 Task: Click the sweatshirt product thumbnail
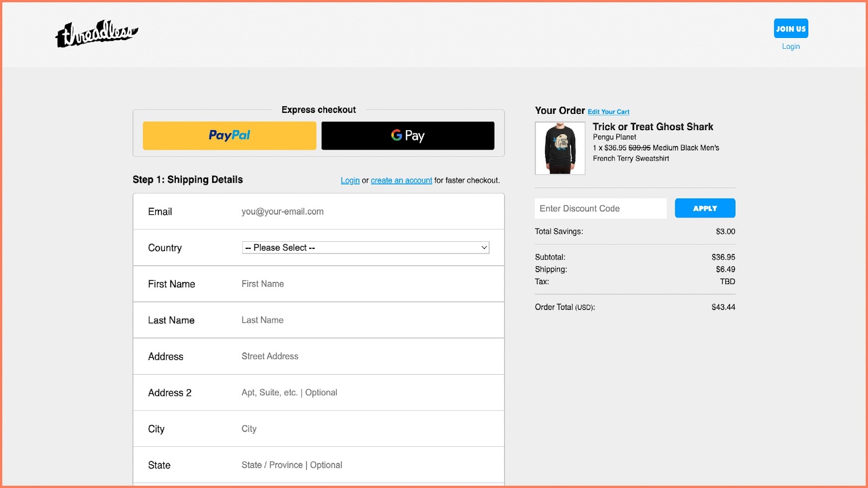tap(559, 147)
